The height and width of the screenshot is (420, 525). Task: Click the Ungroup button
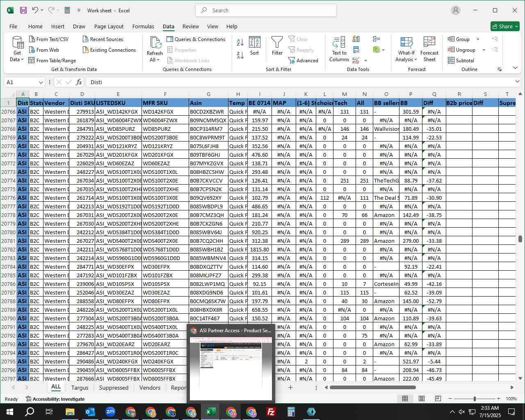(462, 50)
